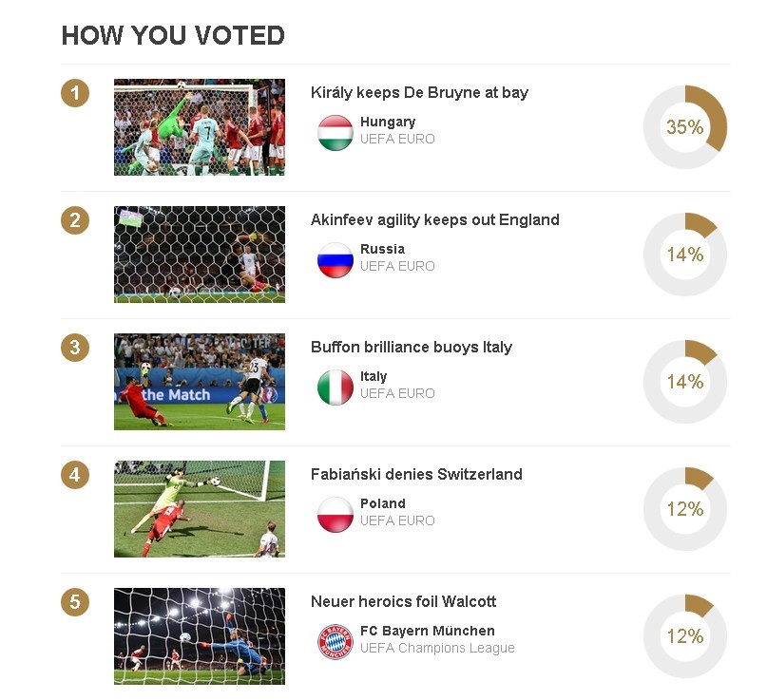Screen dimensions: 767x700
Task: Click the Italy flag icon
Action: point(336,387)
